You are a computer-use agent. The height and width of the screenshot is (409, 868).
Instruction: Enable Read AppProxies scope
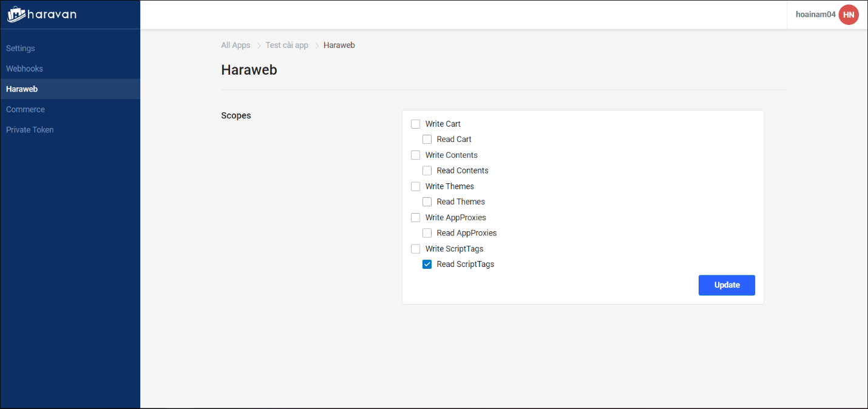click(x=427, y=233)
